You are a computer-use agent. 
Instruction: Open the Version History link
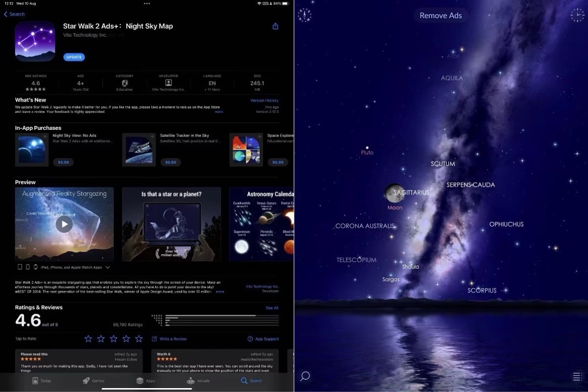point(264,100)
